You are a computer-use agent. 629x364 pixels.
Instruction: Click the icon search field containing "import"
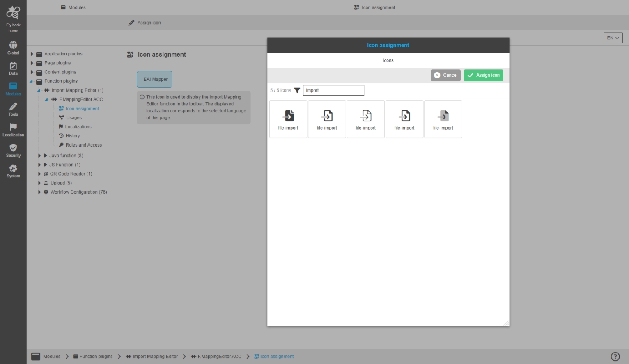click(333, 90)
